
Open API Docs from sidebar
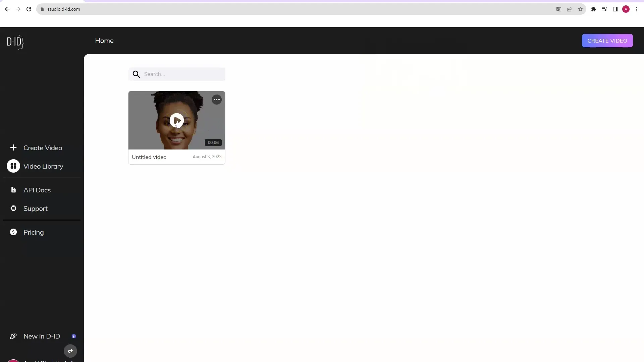coord(37,190)
